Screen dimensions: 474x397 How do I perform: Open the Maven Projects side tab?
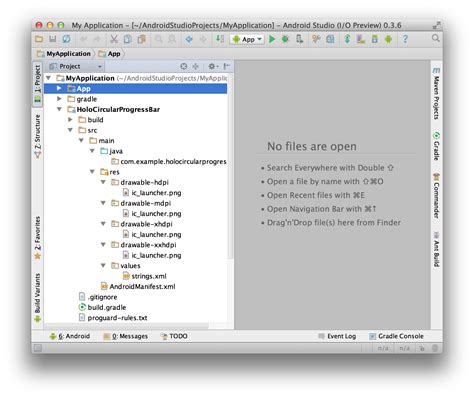pyautogui.click(x=436, y=93)
